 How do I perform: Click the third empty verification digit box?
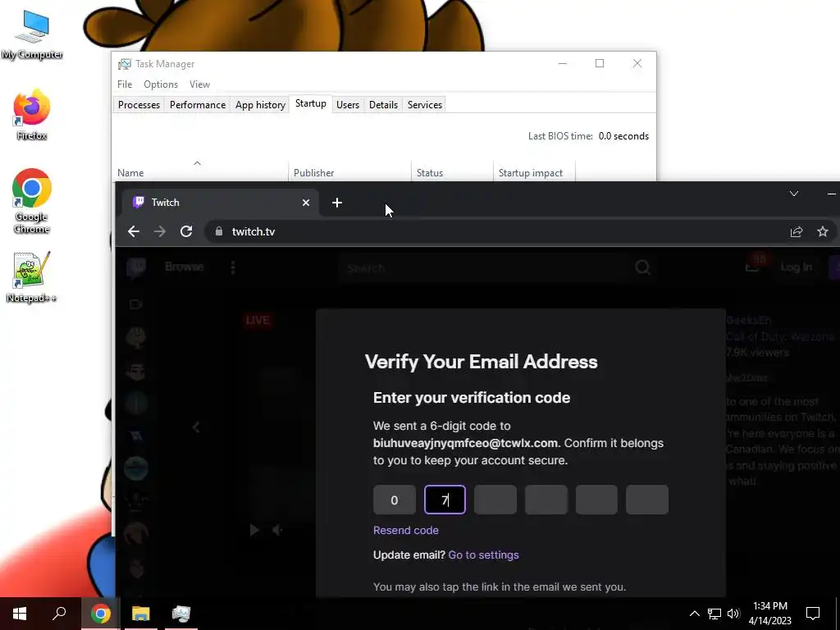coord(495,500)
